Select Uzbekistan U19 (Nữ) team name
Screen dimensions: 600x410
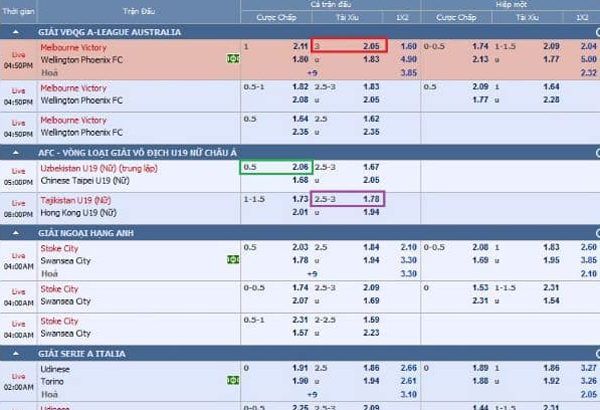99,168
